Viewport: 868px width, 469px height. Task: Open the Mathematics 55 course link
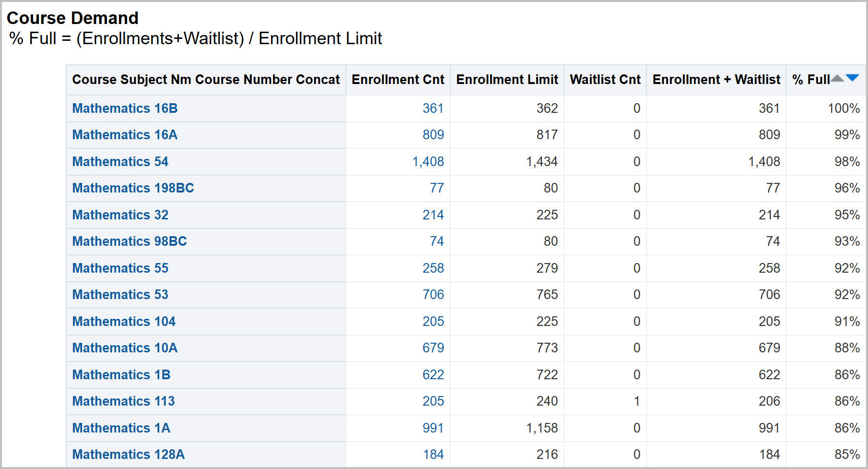120,268
